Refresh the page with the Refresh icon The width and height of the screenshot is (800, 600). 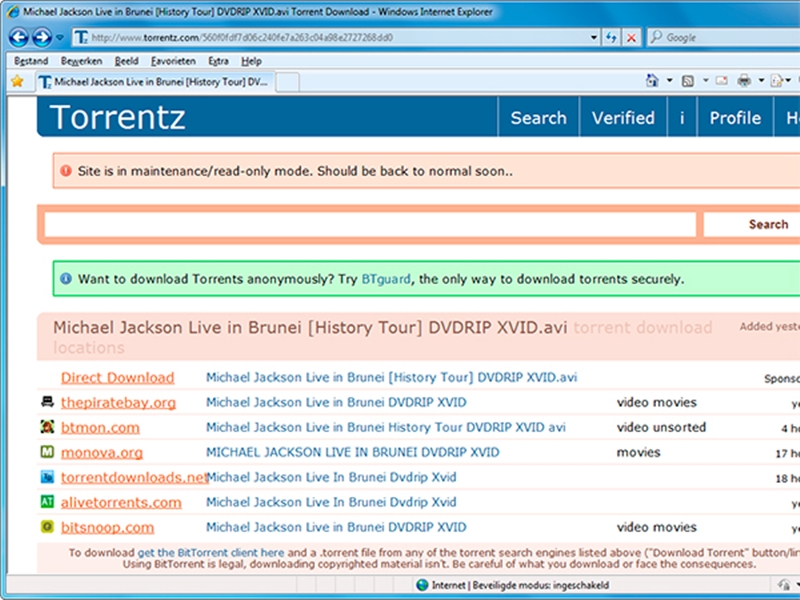tap(611, 37)
